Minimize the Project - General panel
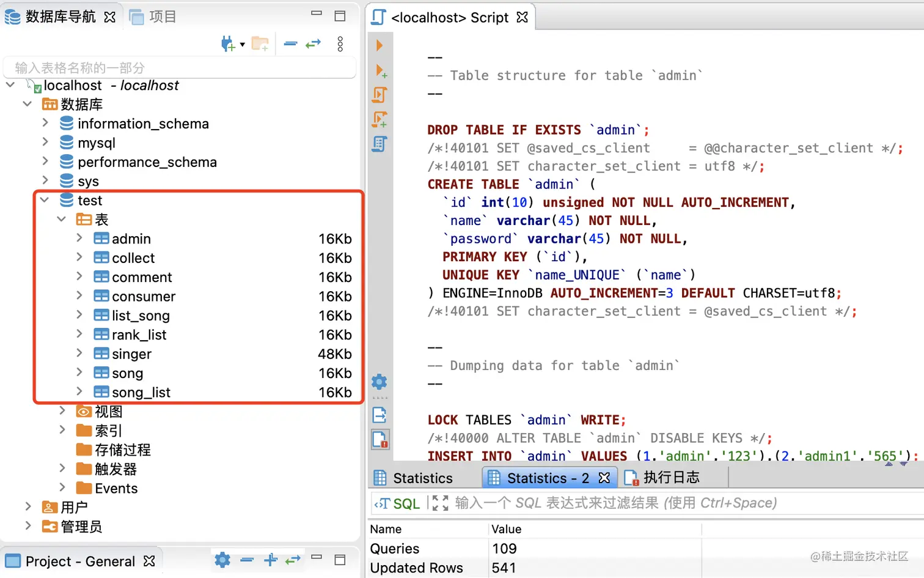This screenshot has height=578, width=924. 317,557
